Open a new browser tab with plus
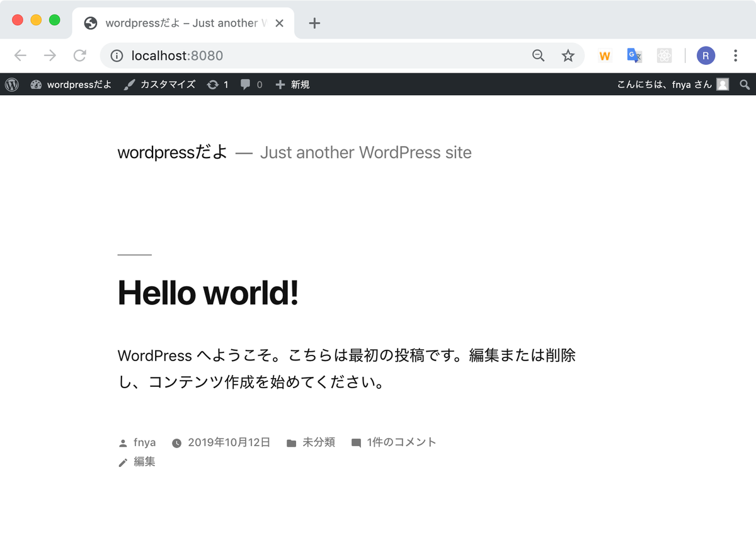 [x=315, y=23]
